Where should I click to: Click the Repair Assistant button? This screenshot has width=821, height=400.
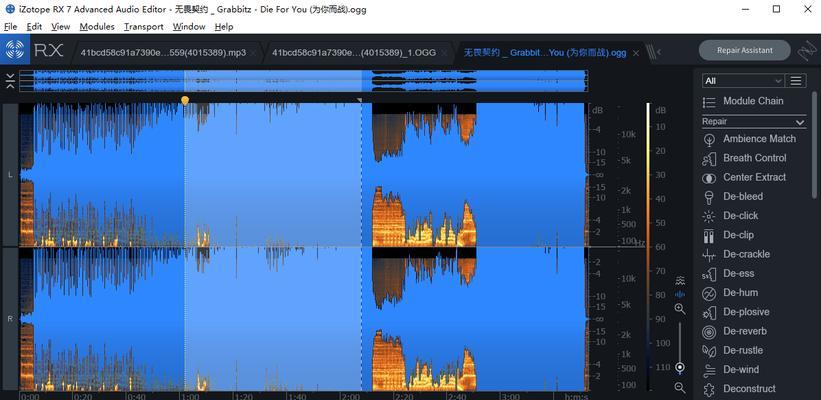pos(745,50)
